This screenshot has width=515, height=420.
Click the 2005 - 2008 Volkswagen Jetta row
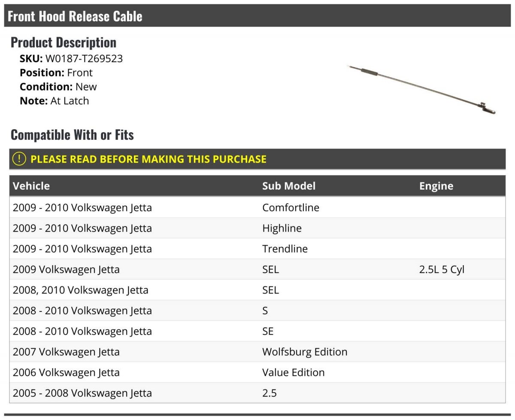(82, 393)
